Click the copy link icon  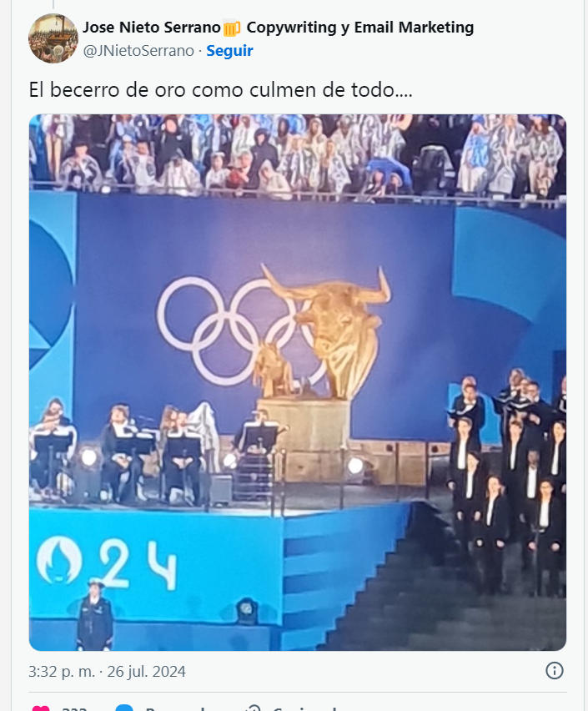[x=252, y=708]
